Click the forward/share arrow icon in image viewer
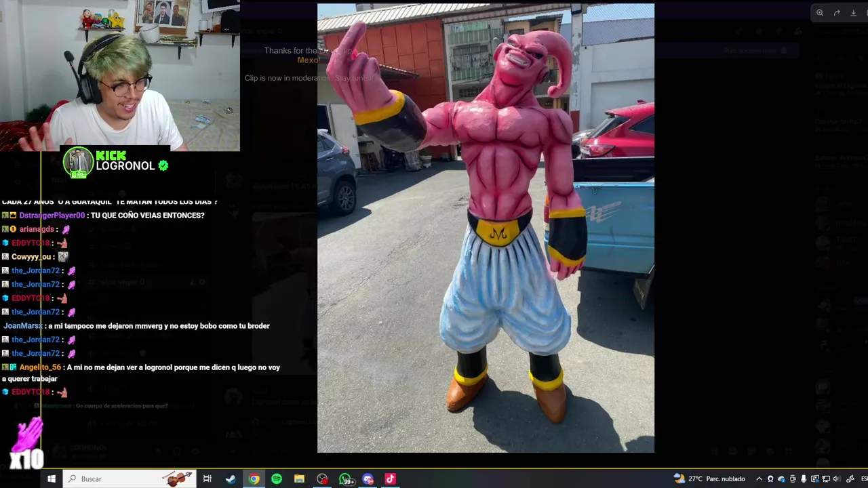The image size is (868, 488). pos(837,13)
